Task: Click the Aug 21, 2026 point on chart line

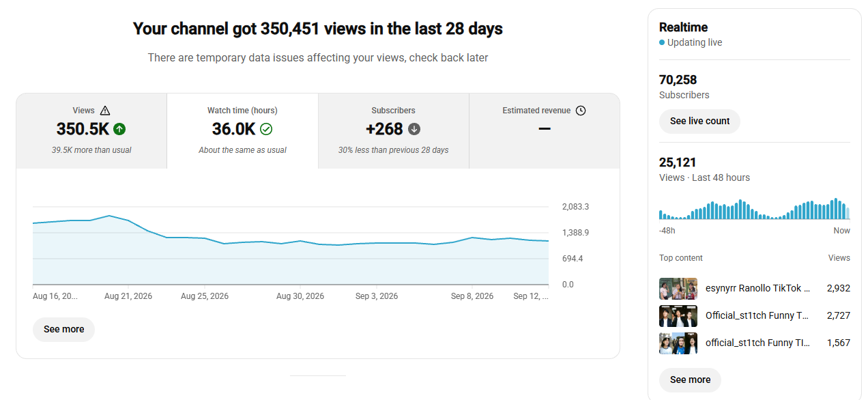Action: 128,220
